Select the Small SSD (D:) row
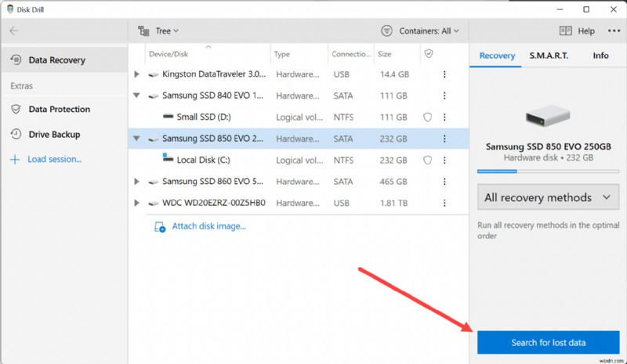 pos(299,117)
